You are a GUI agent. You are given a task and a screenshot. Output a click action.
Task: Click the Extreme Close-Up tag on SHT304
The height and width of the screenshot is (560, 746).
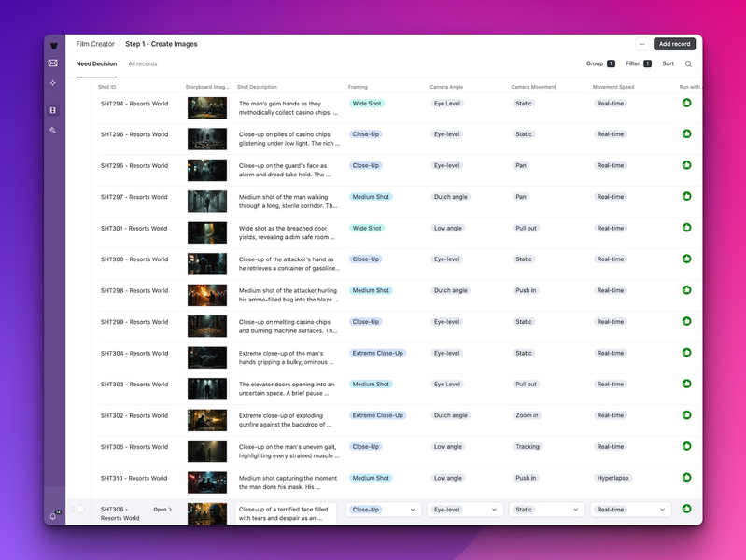point(378,353)
